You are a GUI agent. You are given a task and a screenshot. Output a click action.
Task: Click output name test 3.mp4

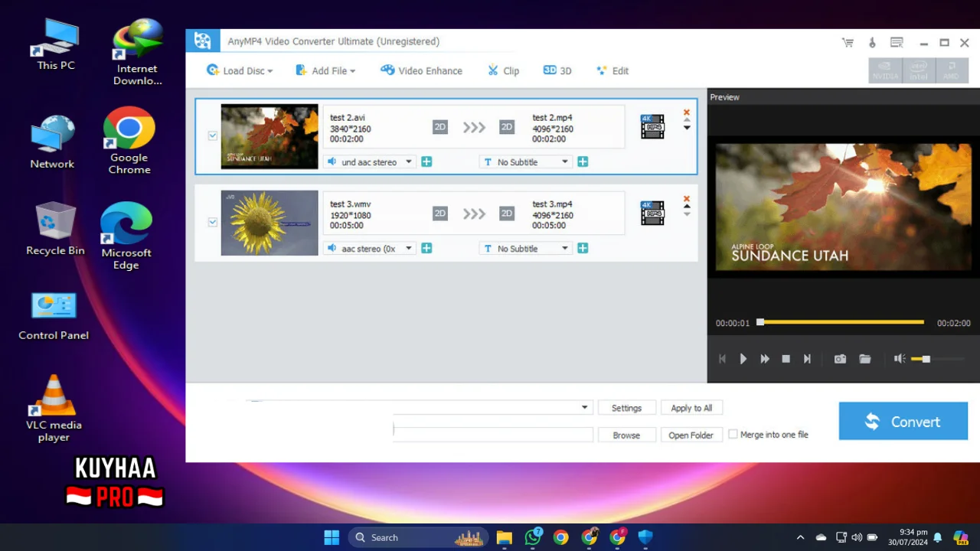pos(552,204)
